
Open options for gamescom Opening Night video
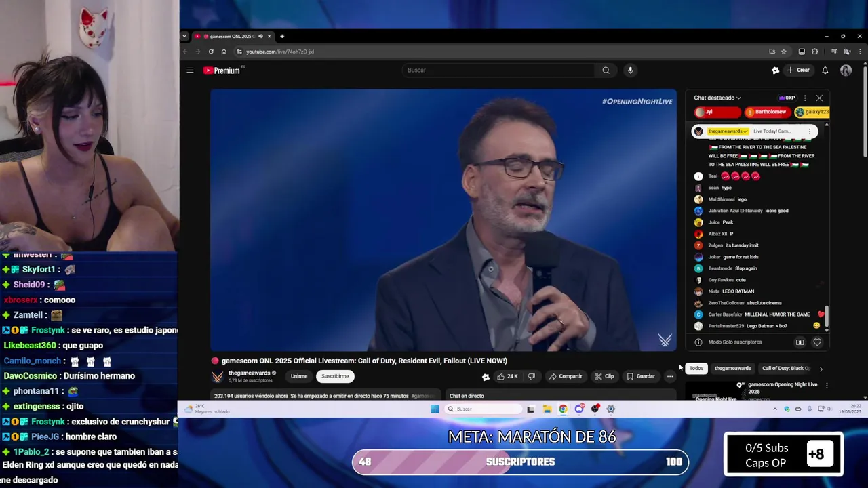827,386
